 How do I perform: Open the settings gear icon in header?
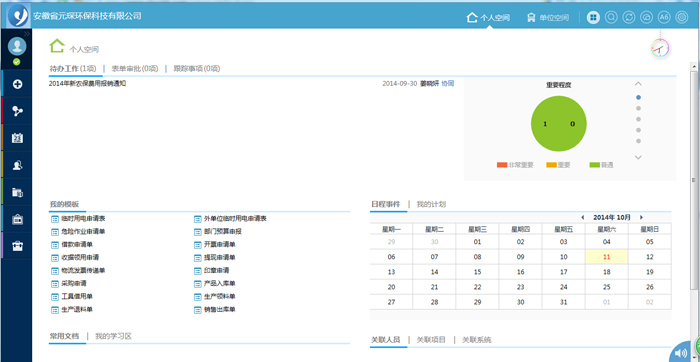click(x=682, y=17)
